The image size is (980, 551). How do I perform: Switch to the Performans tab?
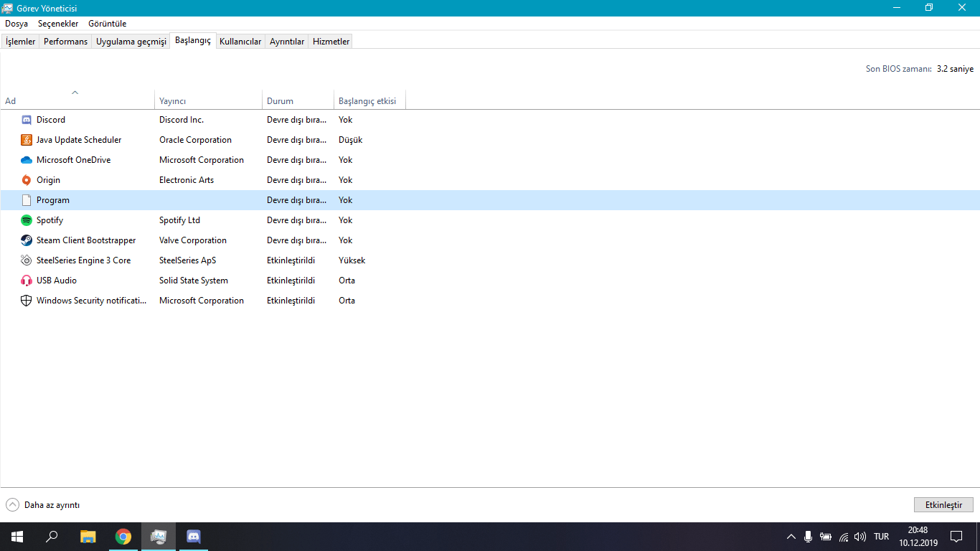pyautogui.click(x=65, y=42)
